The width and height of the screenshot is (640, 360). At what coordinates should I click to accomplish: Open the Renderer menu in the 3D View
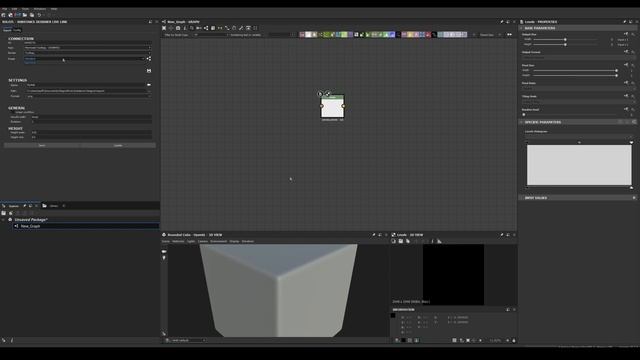tap(248, 241)
